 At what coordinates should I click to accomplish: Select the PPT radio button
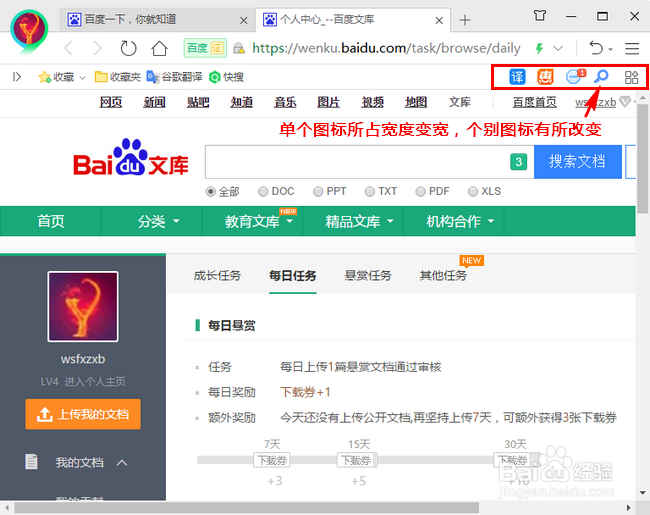[x=318, y=192]
